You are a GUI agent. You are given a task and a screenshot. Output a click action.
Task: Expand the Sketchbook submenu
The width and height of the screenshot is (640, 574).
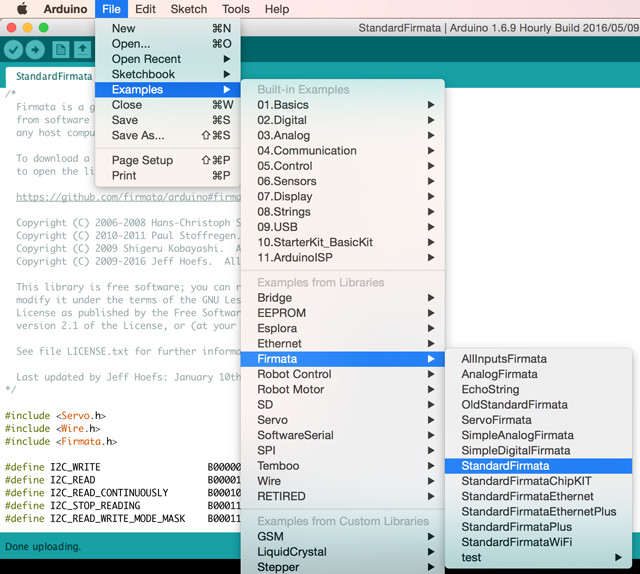[168, 74]
